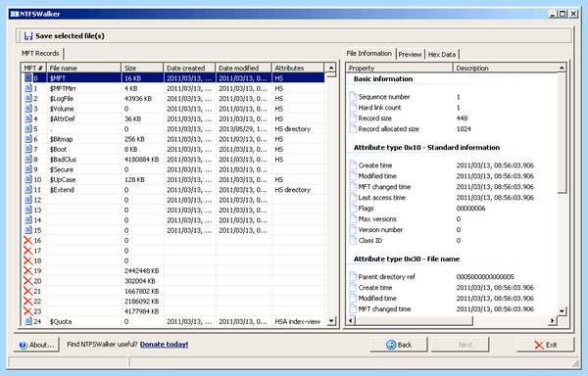588x376 pixels.
Task: Click the page icon beside Record size
Action: click(353, 117)
